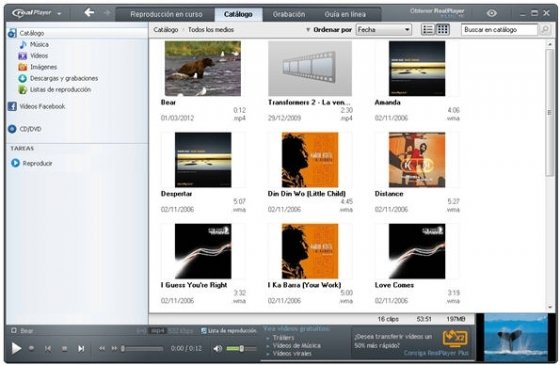Open the Tráilers link
The height and width of the screenshot is (365, 560).
click(283, 338)
